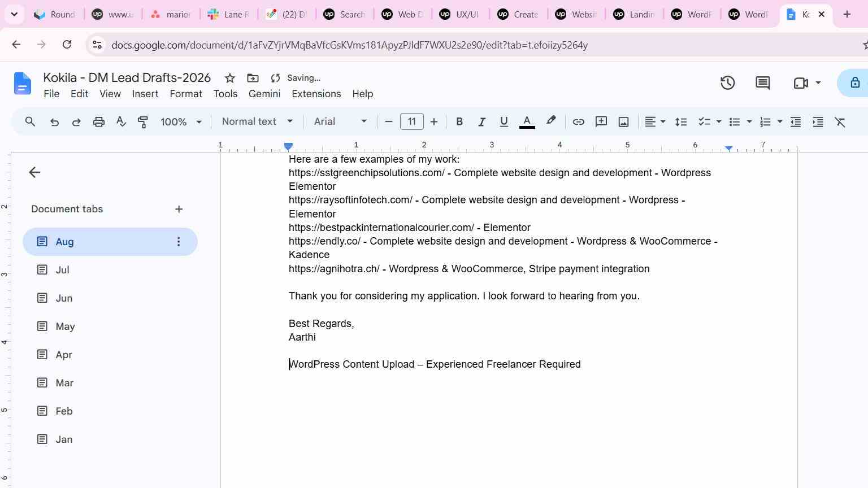The image size is (868, 488).
Task: Open version history clock icon
Action: (727, 83)
